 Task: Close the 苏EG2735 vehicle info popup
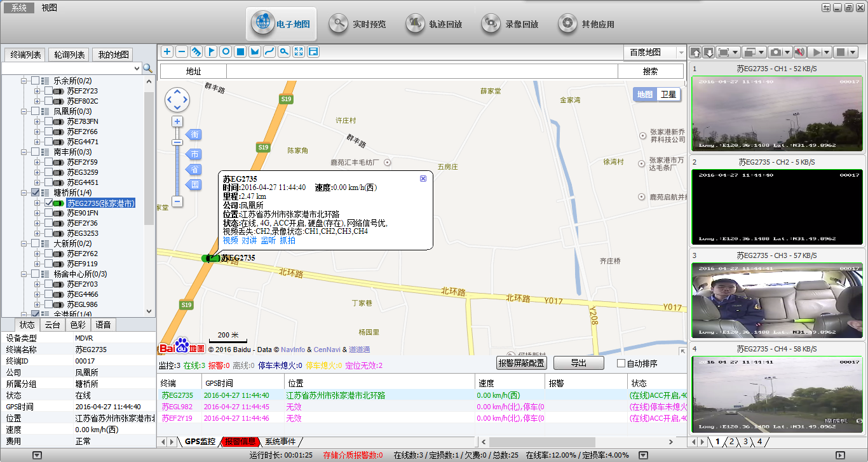pos(423,179)
